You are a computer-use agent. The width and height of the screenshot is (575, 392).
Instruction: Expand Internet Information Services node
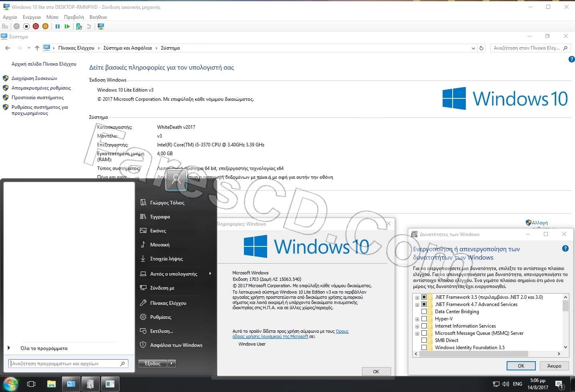tap(417, 326)
